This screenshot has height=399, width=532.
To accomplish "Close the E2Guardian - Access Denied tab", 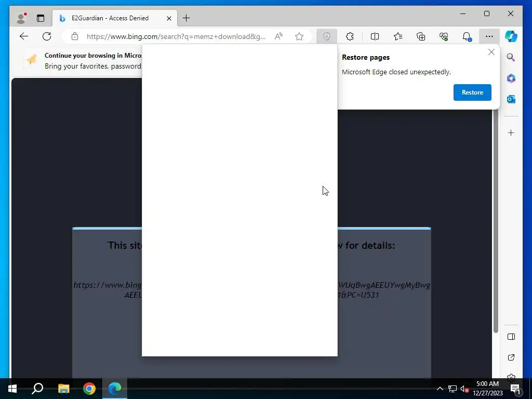I will [x=169, y=18].
